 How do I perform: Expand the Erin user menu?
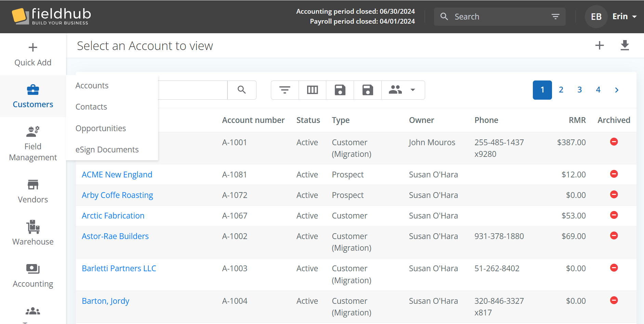(x=624, y=16)
